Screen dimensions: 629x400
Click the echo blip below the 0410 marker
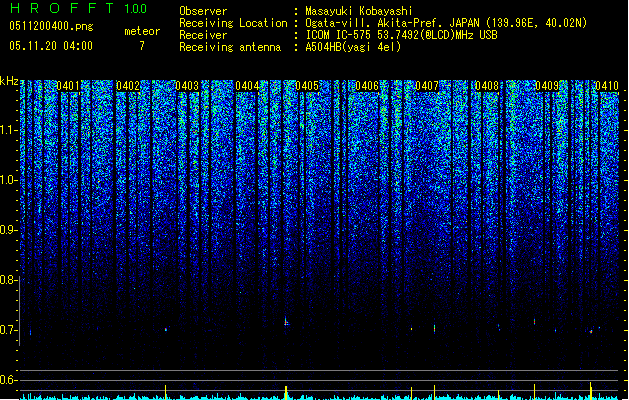591,331
